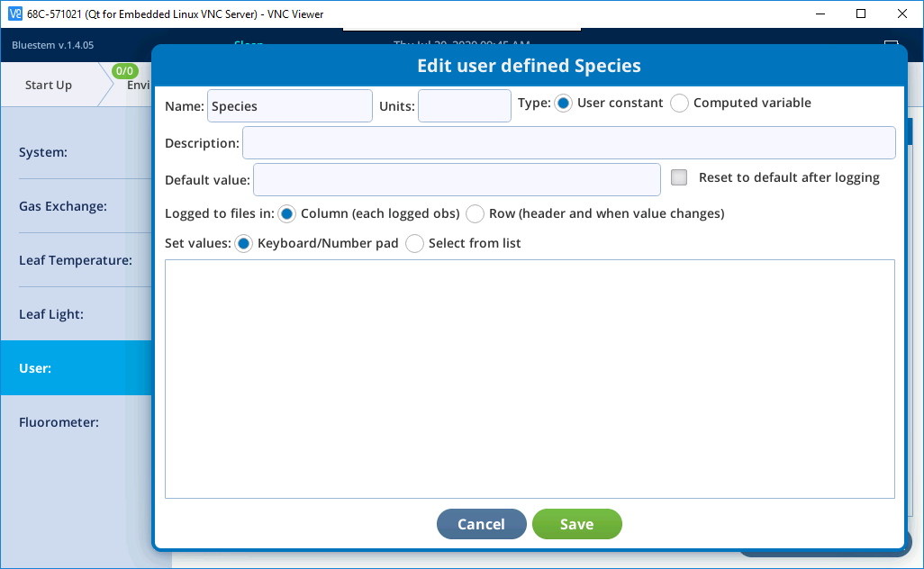Open the Start Up tab
The image size is (924, 569).
tap(49, 86)
